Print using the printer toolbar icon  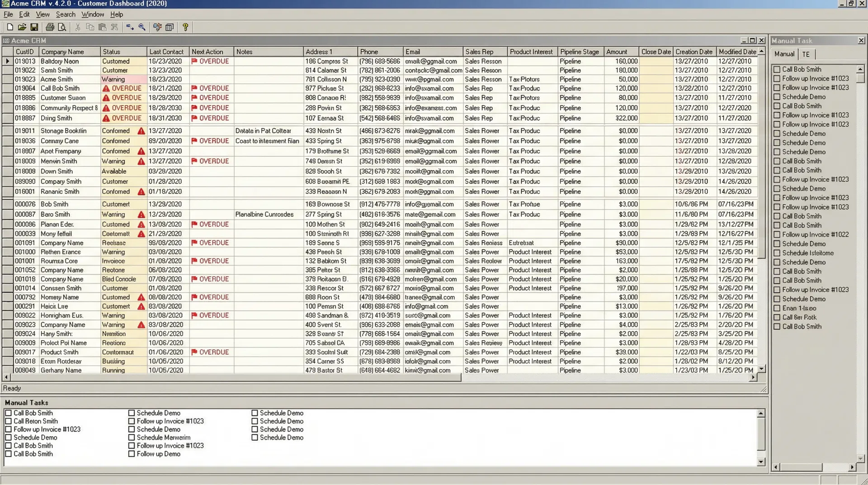click(x=50, y=27)
